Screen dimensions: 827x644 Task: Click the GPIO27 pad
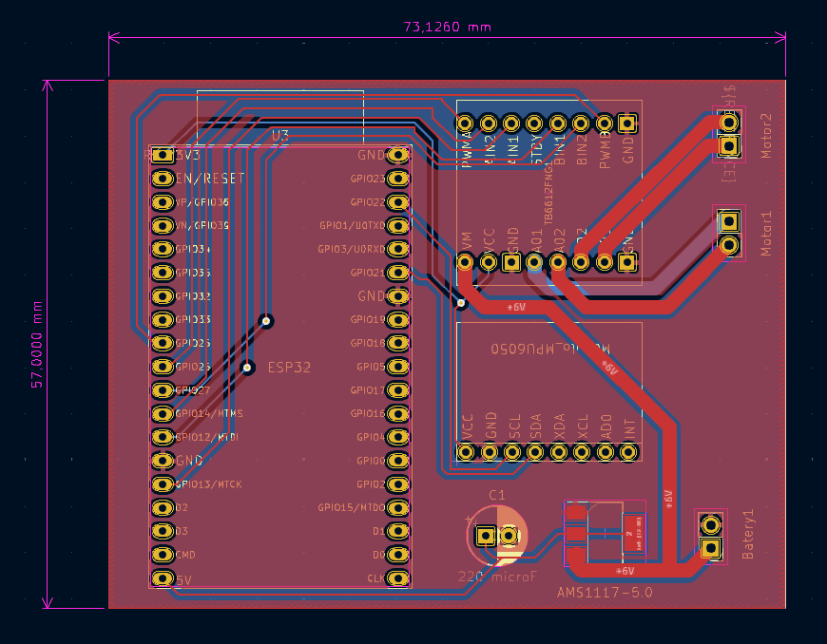pos(163,390)
